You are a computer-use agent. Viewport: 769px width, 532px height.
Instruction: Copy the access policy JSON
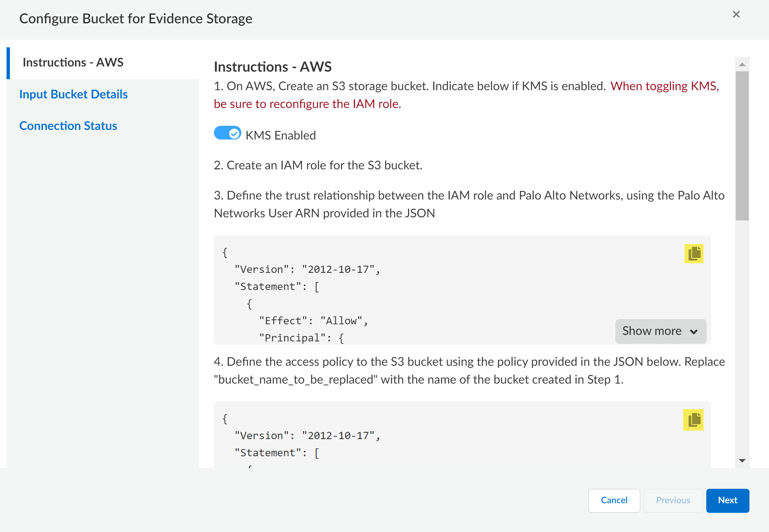pyautogui.click(x=693, y=420)
